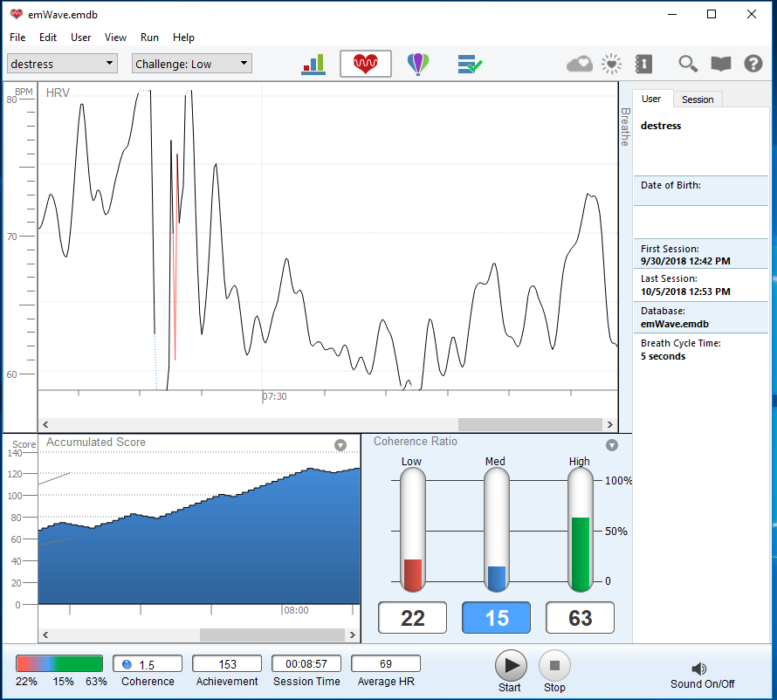Image resolution: width=777 pixels, height=700 pixels.
Task: Open the File menu
Action: coord(17,38)
